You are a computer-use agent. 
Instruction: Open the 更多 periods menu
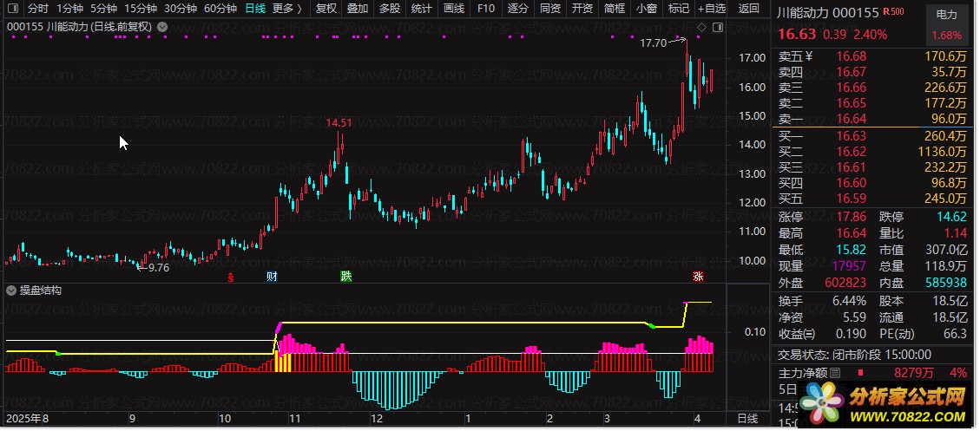pyautogui.click(x=286, y=9)
